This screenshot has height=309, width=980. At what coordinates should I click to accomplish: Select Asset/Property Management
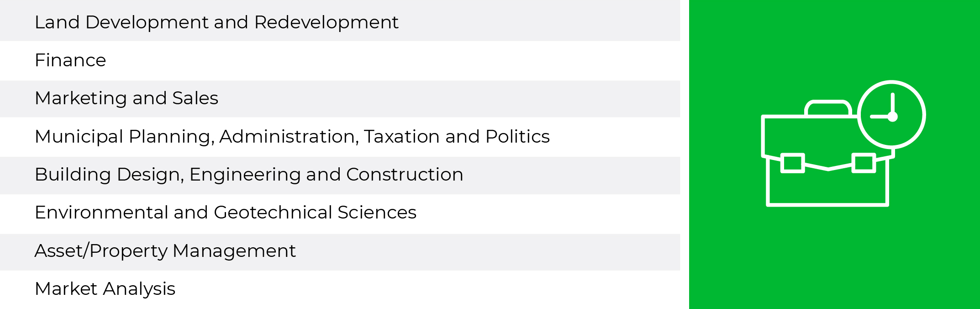tap(340, 252)
